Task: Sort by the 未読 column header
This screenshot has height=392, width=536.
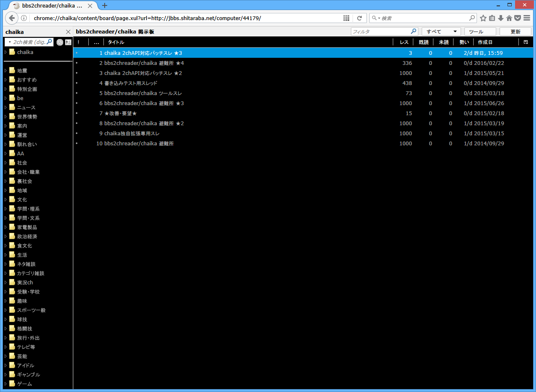Action: pos(443,42)
